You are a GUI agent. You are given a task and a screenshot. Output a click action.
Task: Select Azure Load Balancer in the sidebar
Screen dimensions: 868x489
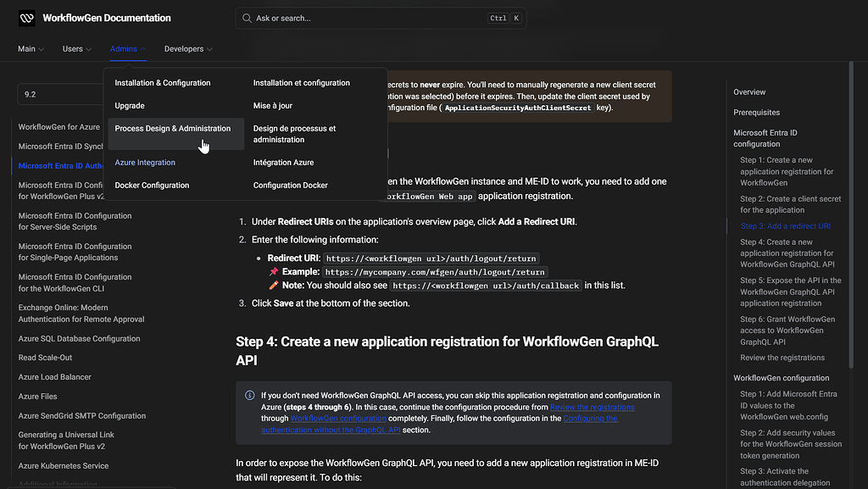click(53, 376)
